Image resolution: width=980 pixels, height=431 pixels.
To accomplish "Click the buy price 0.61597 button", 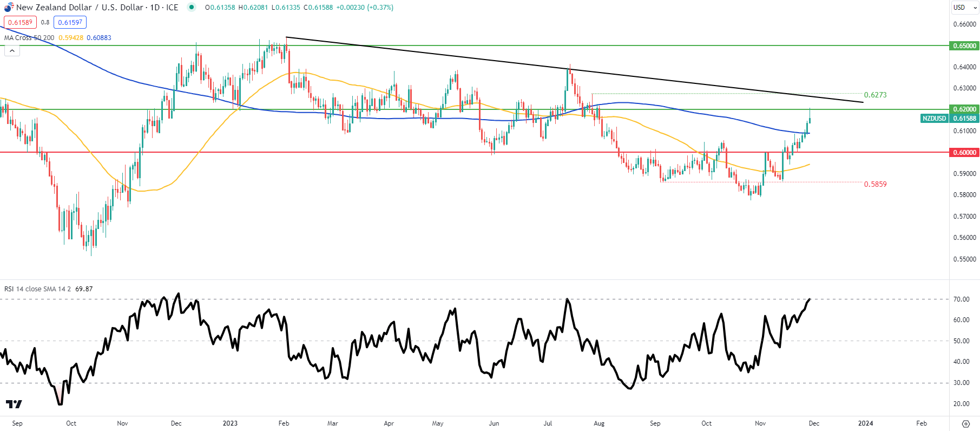I will [70, 22].
